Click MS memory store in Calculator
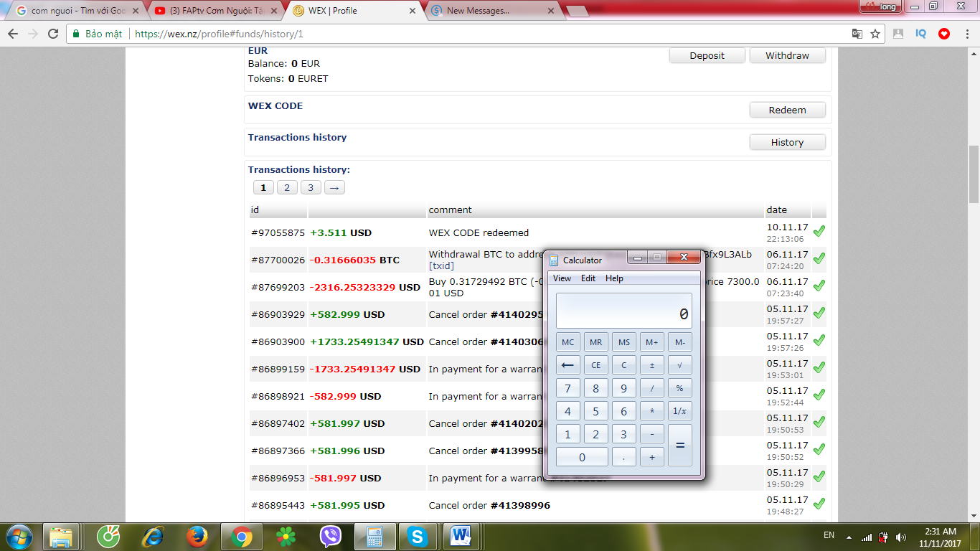This screenshot has width=980, height=551. point(624,342)
